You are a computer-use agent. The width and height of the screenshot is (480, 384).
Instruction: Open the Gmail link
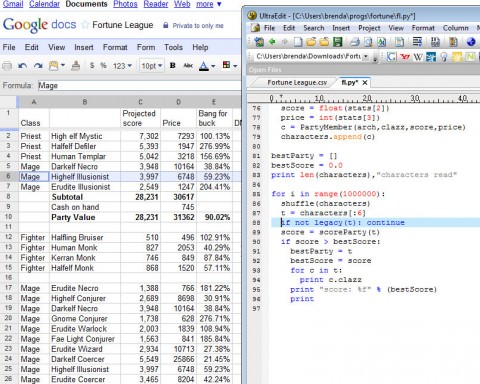point(13,4)
